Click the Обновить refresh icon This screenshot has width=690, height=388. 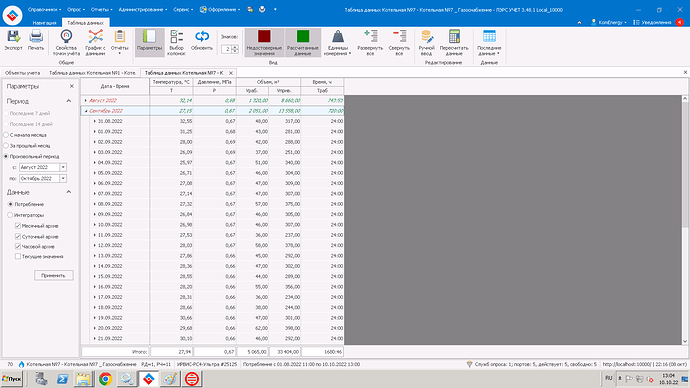click(202, 37)
